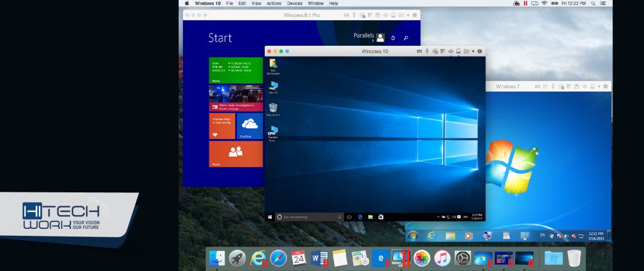Open the orange People tile
This screenshot has width=644, height=271.
pos(236,154)
